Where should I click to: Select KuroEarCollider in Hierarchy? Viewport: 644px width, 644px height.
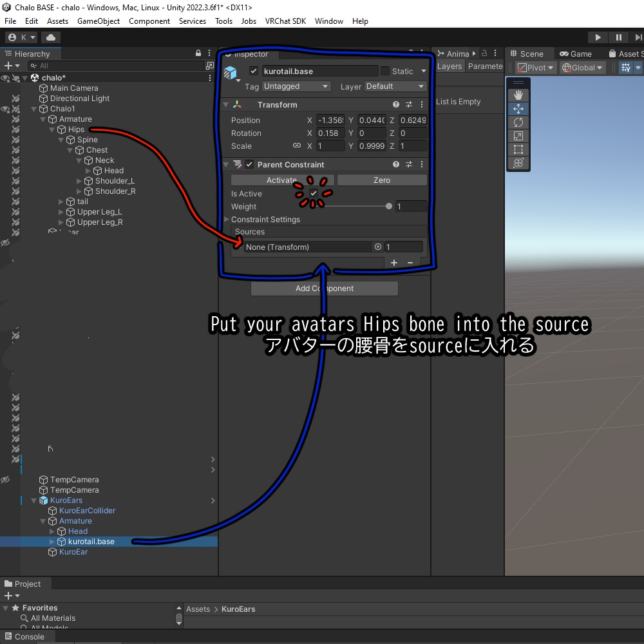(87, 511)
